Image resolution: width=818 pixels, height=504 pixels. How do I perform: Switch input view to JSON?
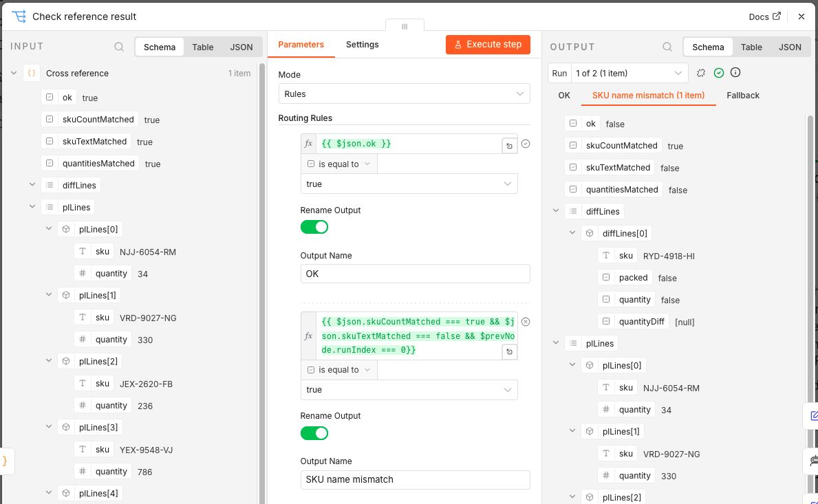tap(241, 47)
